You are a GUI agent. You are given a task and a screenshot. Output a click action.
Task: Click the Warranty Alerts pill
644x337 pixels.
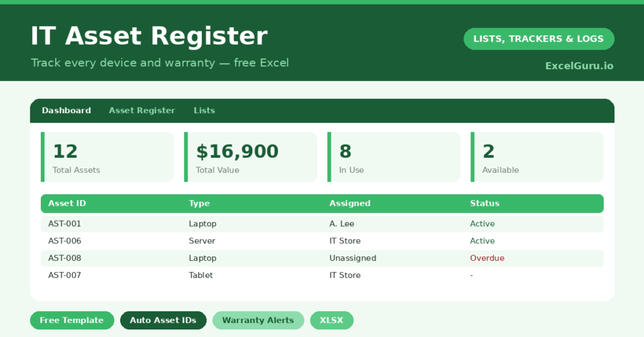point(258,320)
